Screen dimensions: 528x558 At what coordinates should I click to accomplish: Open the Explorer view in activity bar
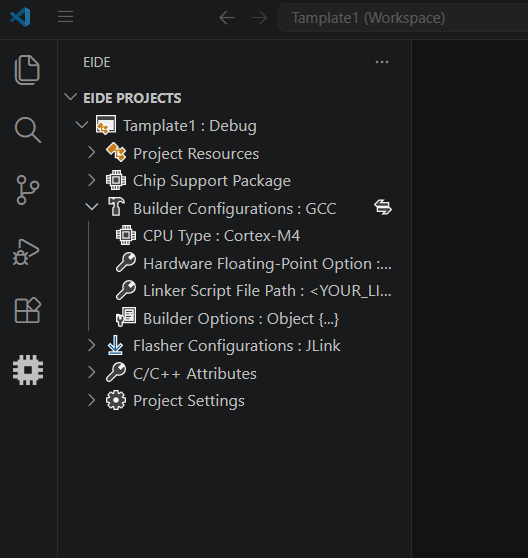point(27,70)
